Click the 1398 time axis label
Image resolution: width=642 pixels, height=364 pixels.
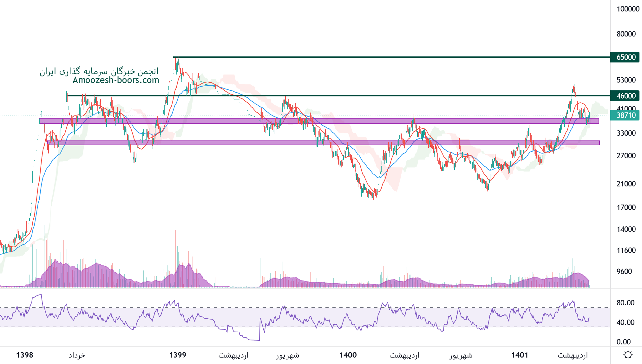(x=24, y=355)
